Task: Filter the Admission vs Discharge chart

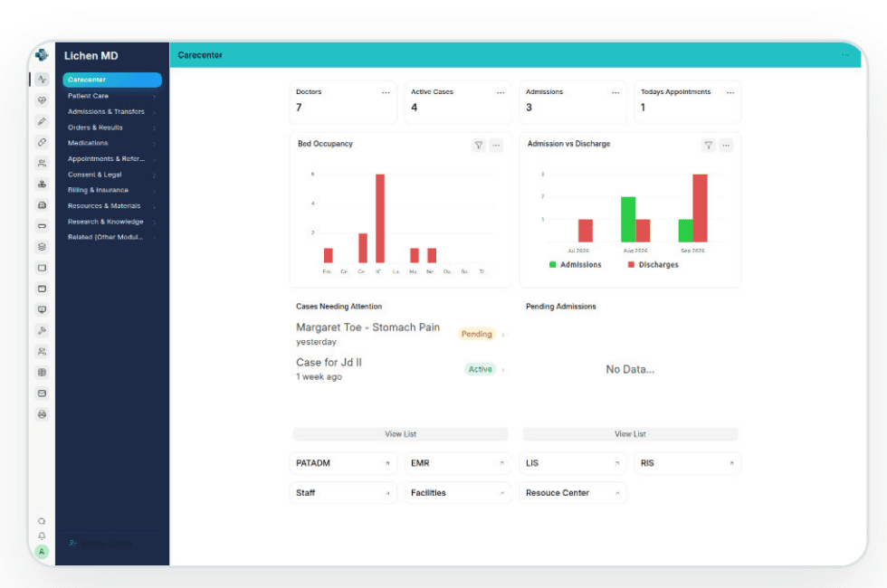Action: (x=708, y=146)
